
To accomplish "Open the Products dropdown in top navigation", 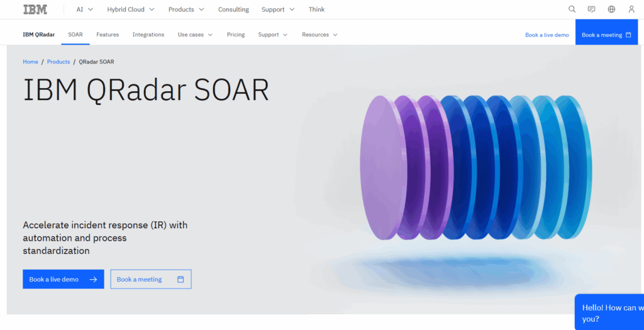I will click(186, 9).
